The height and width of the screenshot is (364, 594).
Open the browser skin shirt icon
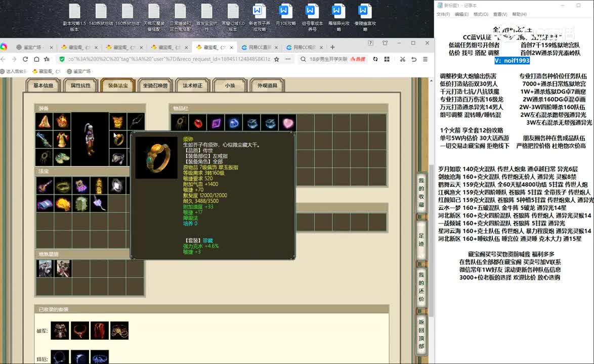pos(385,43)
